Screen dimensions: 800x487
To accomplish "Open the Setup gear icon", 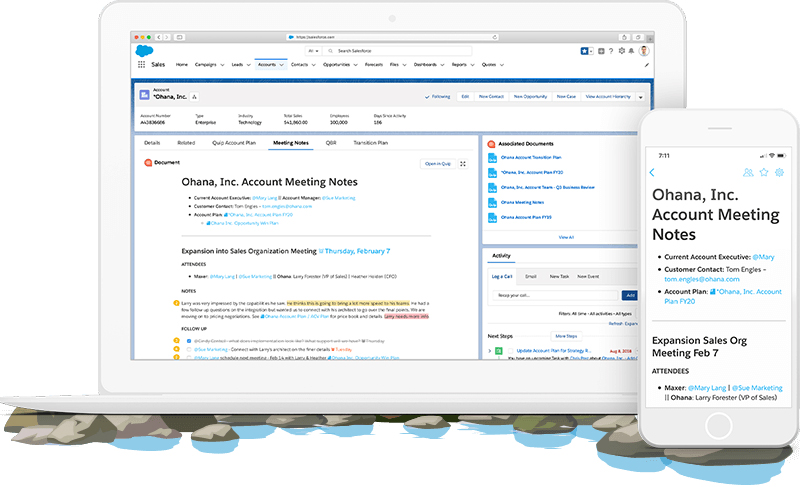I will [x=621, y=51].
